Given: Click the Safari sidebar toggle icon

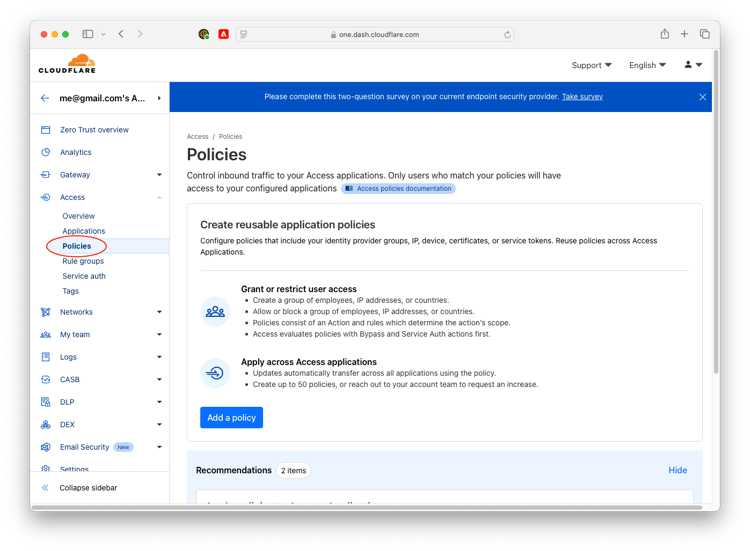Looking at the screenshot, I should (88, 34).
